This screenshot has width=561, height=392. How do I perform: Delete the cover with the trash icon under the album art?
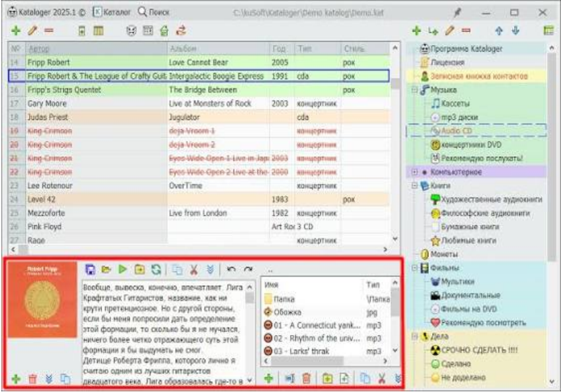(33, 379)
